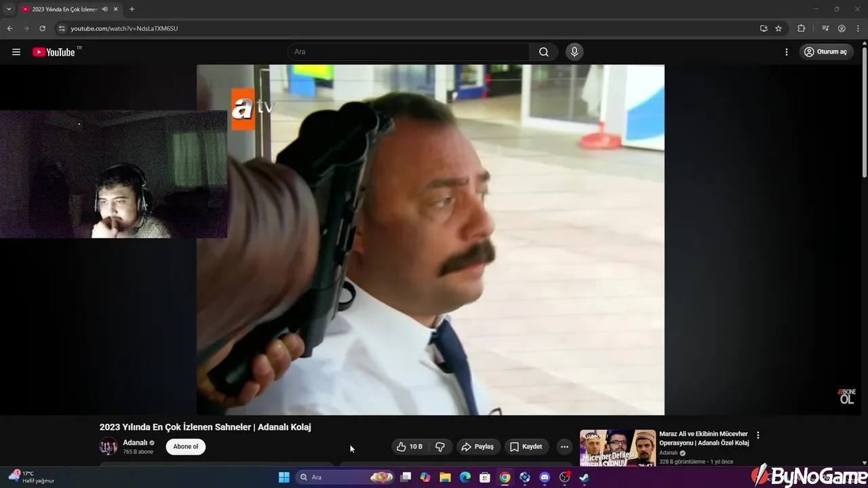Open the YouTube hamburger guide menu

click(16, 52)
